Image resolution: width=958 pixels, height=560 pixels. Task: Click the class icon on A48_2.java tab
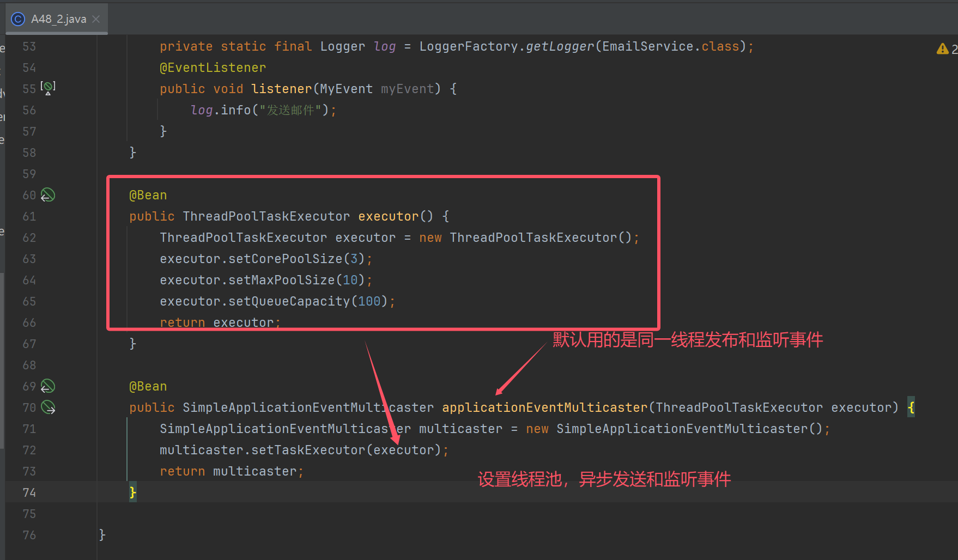pyautogui.click(x=18, y=19)
